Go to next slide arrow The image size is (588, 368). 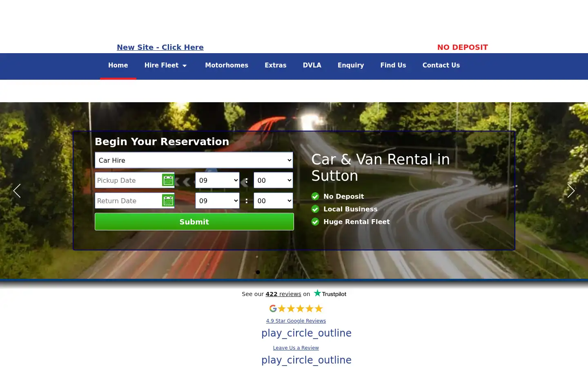point(571,191)
